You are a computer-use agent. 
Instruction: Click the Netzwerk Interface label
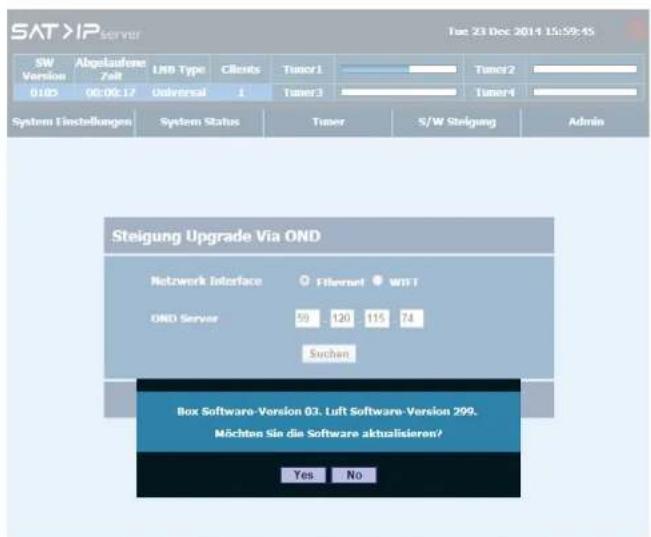206,281
